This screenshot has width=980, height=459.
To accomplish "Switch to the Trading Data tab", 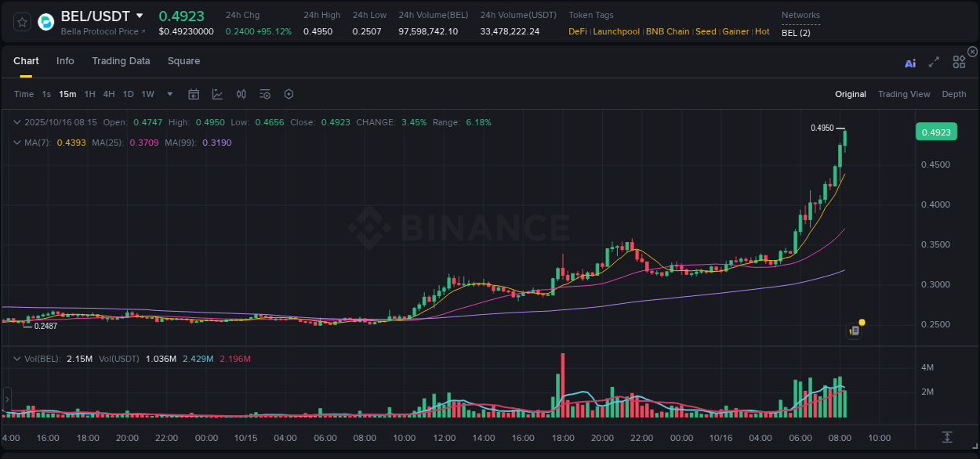I will [x=121, y=61].
